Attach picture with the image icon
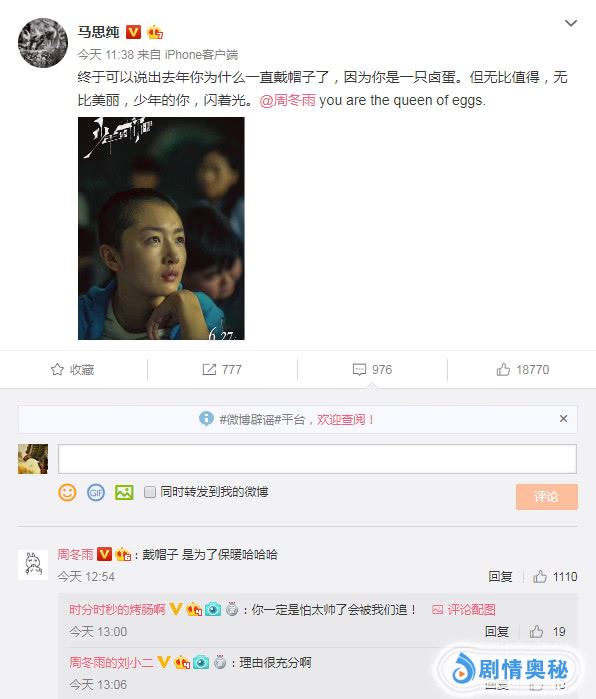This screenshot has height=699, width=596. (124, 493)
